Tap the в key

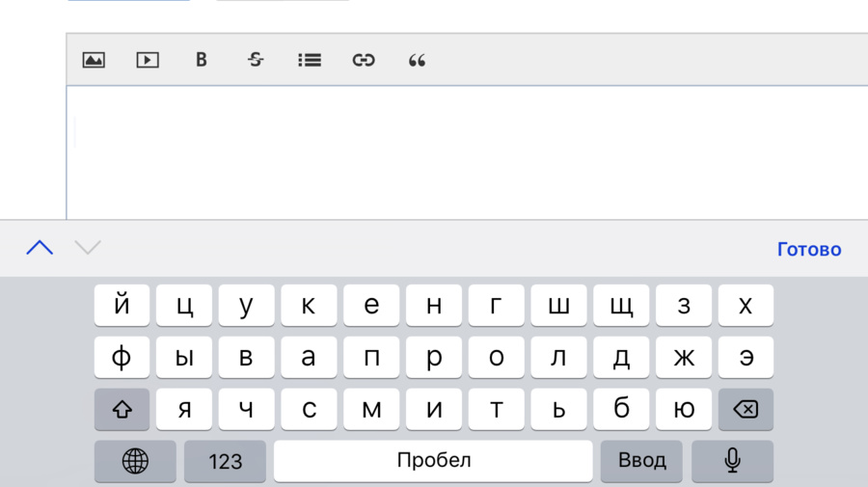(246, 358)
